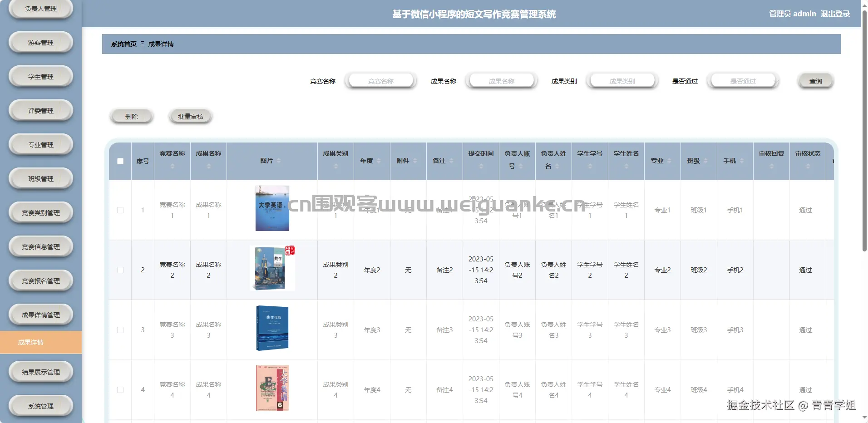
Task: Check the row 2 checkbox
Action: pos(120,270)
